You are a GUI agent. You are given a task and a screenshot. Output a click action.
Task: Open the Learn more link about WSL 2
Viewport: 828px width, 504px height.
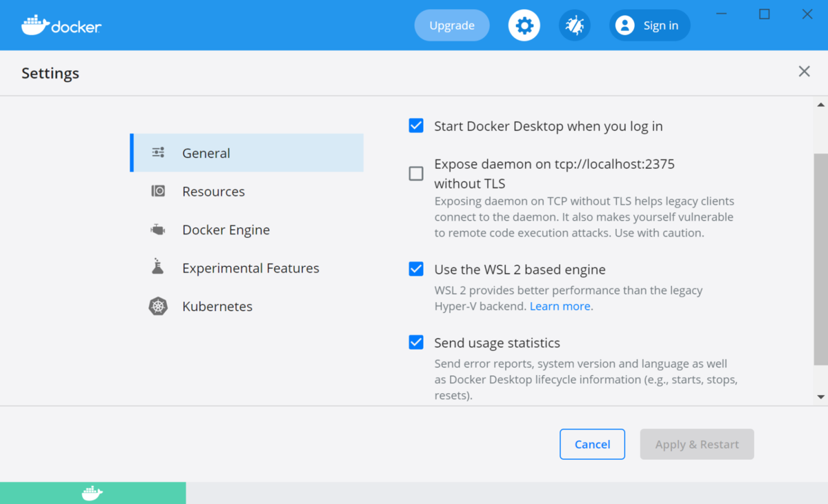click(x=560, y=305)
